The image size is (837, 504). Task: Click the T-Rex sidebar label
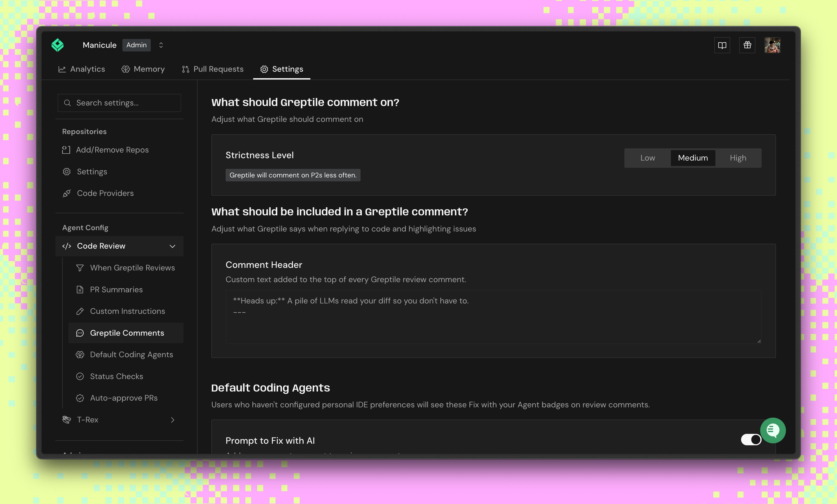click(88, 420)
